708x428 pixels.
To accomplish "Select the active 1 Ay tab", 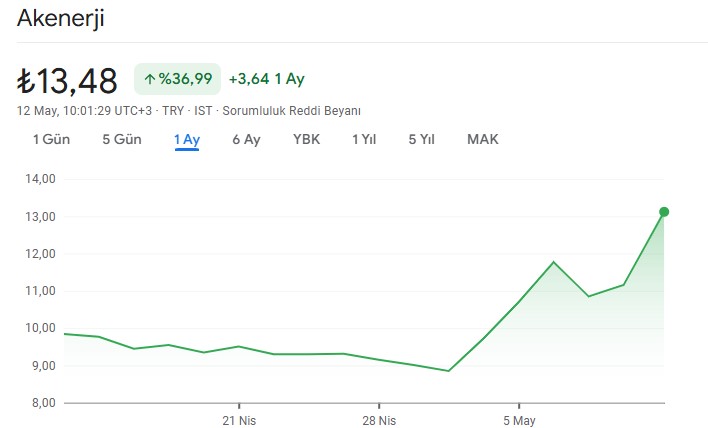I will tap(187, 140).
